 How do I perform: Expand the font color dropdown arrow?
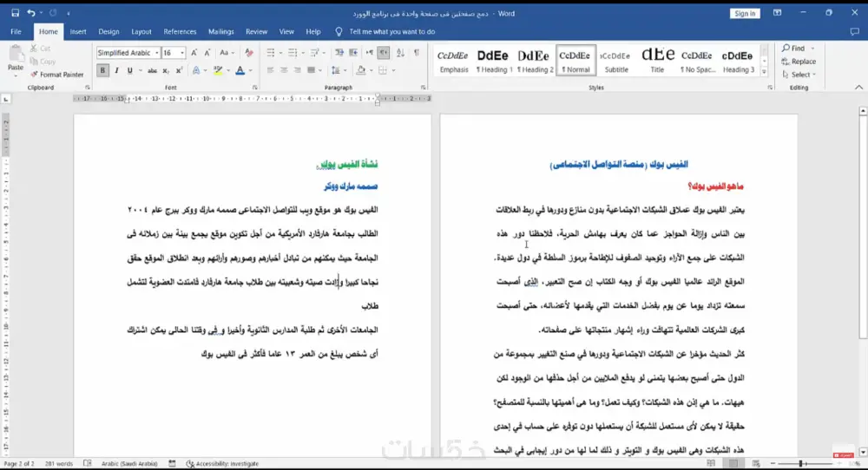click(x=250, y=70)
